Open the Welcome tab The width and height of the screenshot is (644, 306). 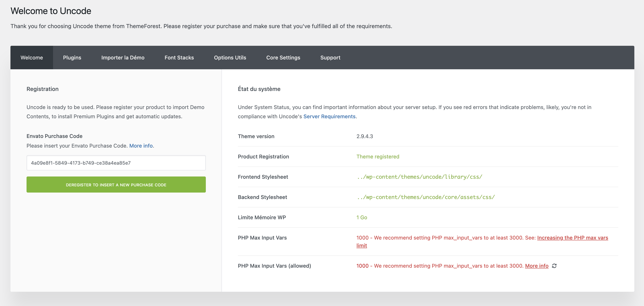point(32,57)
